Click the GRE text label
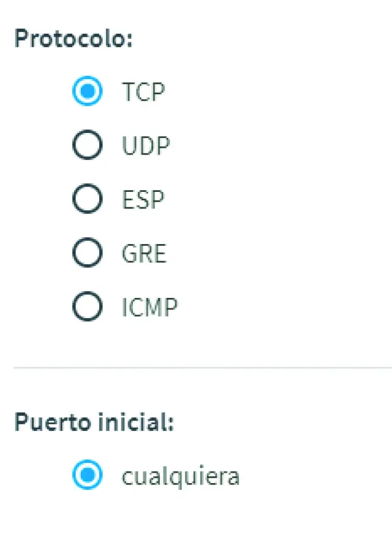The height and width of the screenshot is (542, 392). pyautogui.click(x=144, y=253)
